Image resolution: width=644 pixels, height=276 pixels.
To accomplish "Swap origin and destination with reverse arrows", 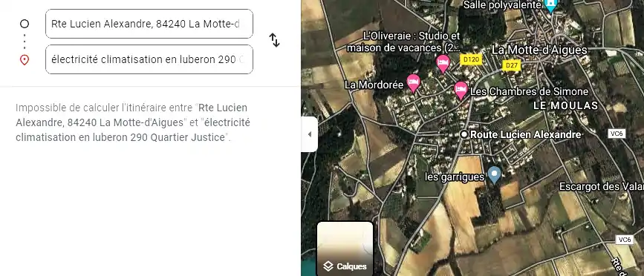I will pyautogui.click(x=274, y=40).
